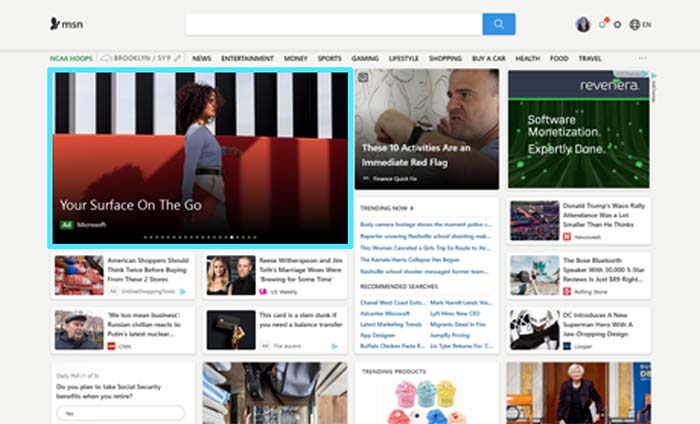Click the carousel slide indicator dots
700x424 pixels.
200,238
